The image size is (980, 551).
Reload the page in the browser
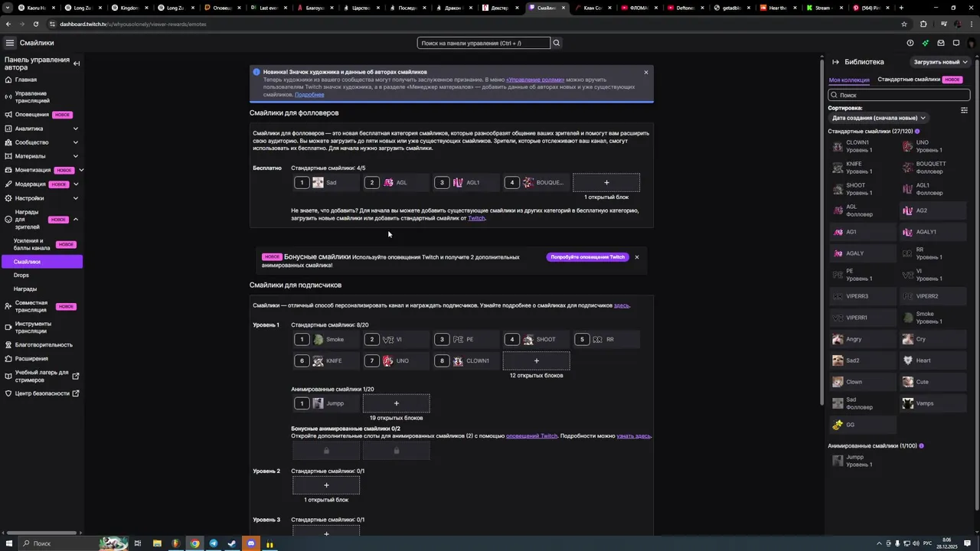(35, 24)
